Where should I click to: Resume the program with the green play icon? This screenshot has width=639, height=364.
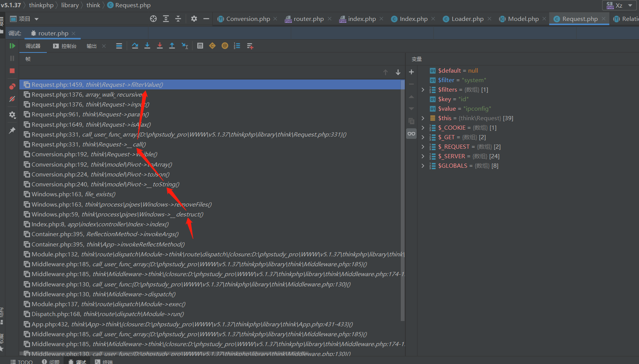12,46
